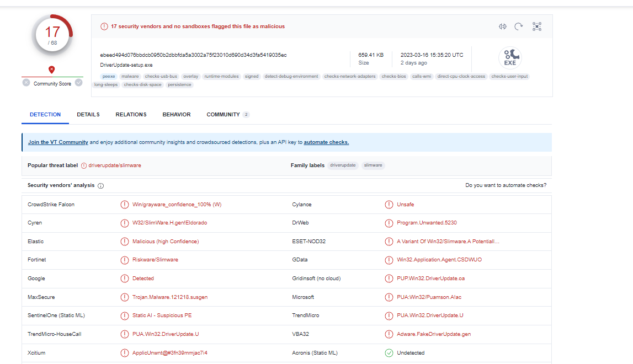Click the alert icon in the GData row
Image resolution: width=633 pixels, height=364 pixels.
389,260
